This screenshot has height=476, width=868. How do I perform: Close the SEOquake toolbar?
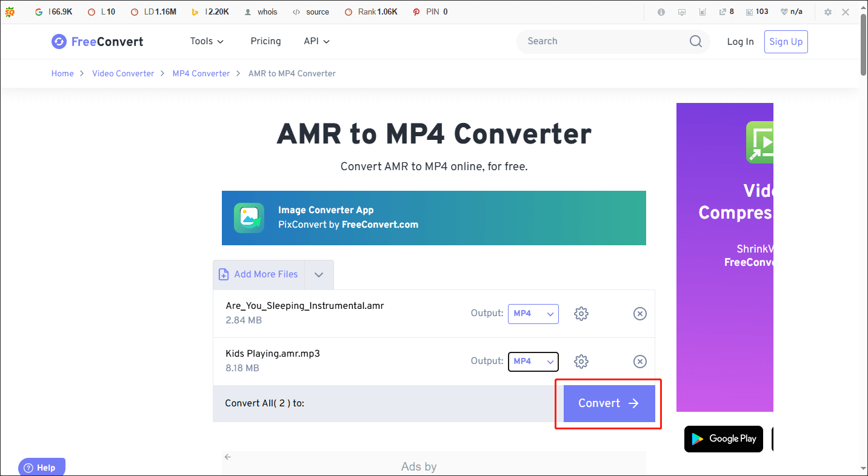(x=846, y=12)
